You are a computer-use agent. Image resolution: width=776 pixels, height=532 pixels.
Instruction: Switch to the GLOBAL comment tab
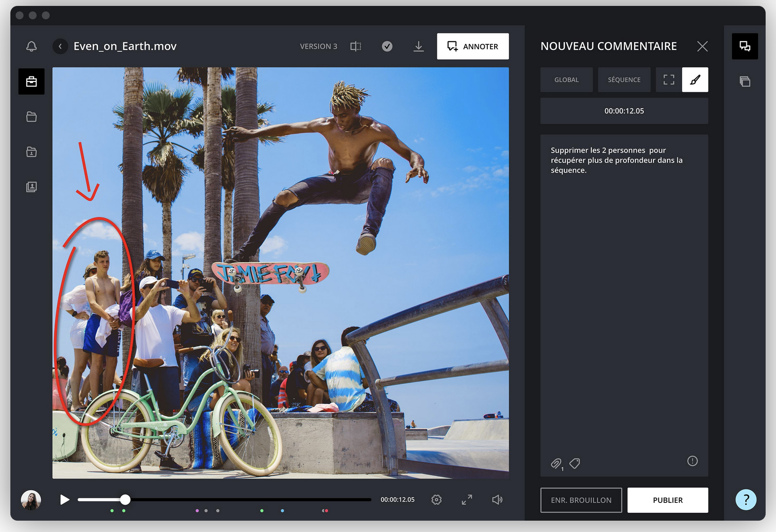click(x=566, y=80)
